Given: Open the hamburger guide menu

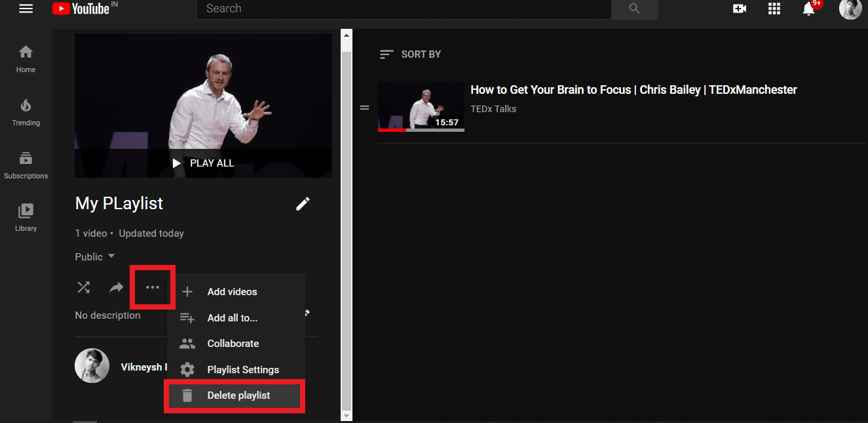Looking at the screenshot, I should pos(26,9).
